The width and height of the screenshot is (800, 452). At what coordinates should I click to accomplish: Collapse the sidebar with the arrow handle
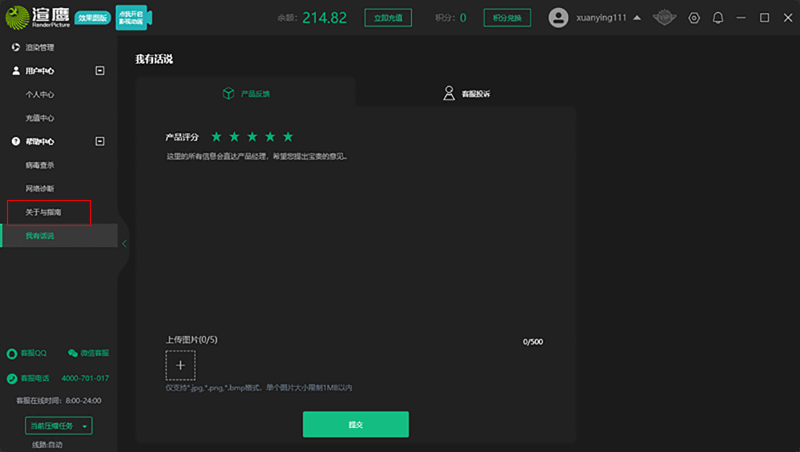pos(124,243)
